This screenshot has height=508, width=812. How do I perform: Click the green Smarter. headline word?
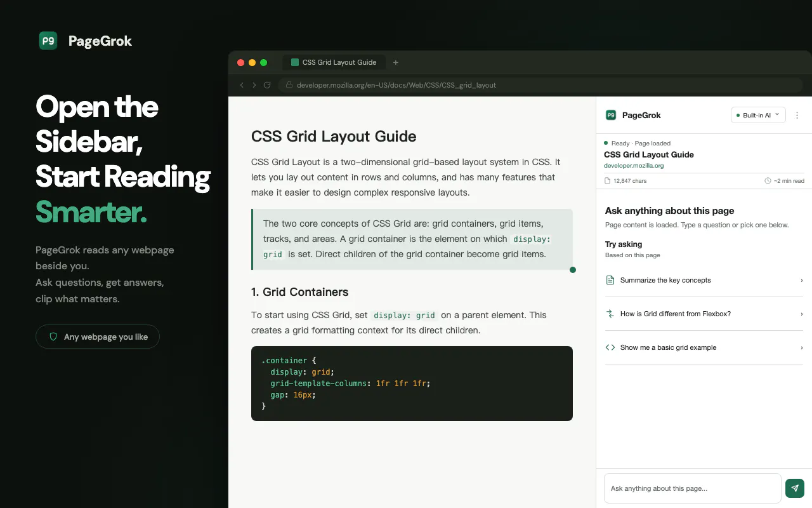pyautogui.click(x=91, y=211)
